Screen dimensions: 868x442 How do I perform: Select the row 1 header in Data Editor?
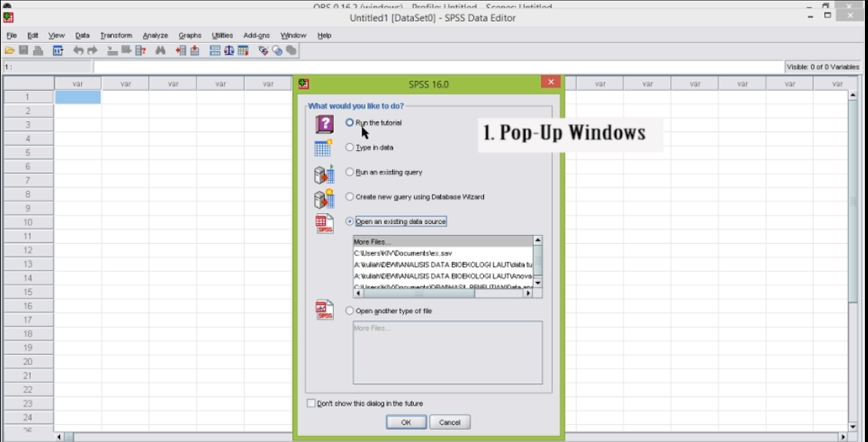coord(28,97)
